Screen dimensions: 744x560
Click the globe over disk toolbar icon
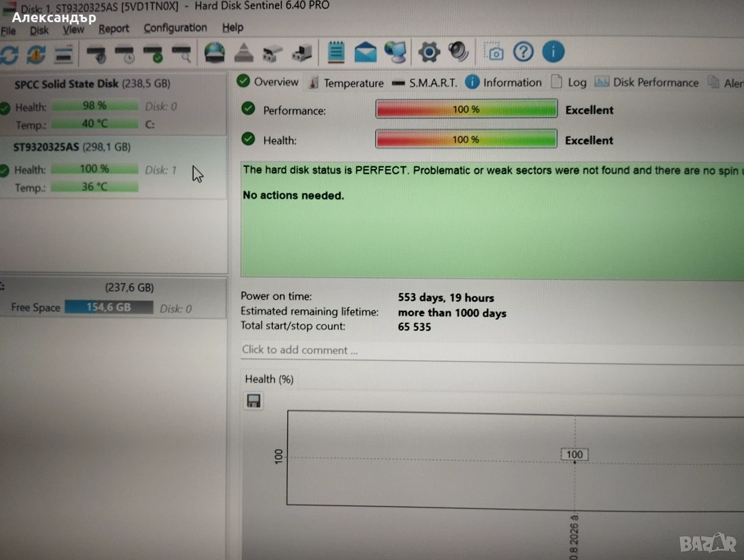[214, 52]
